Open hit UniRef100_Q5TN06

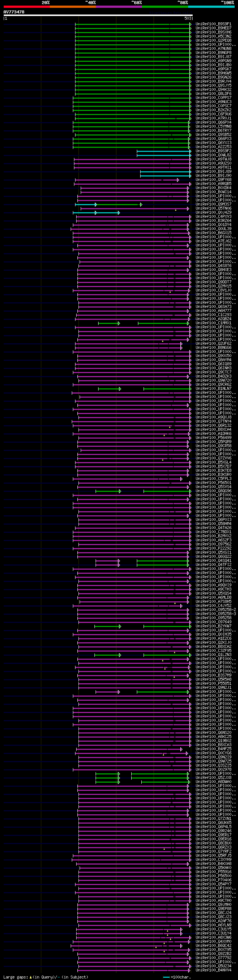click(213, 209)
